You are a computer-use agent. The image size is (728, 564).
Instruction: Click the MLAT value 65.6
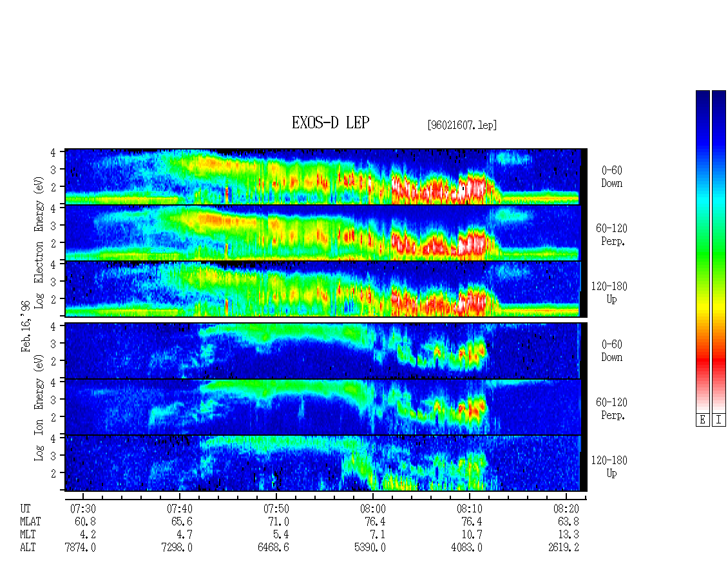182,521
